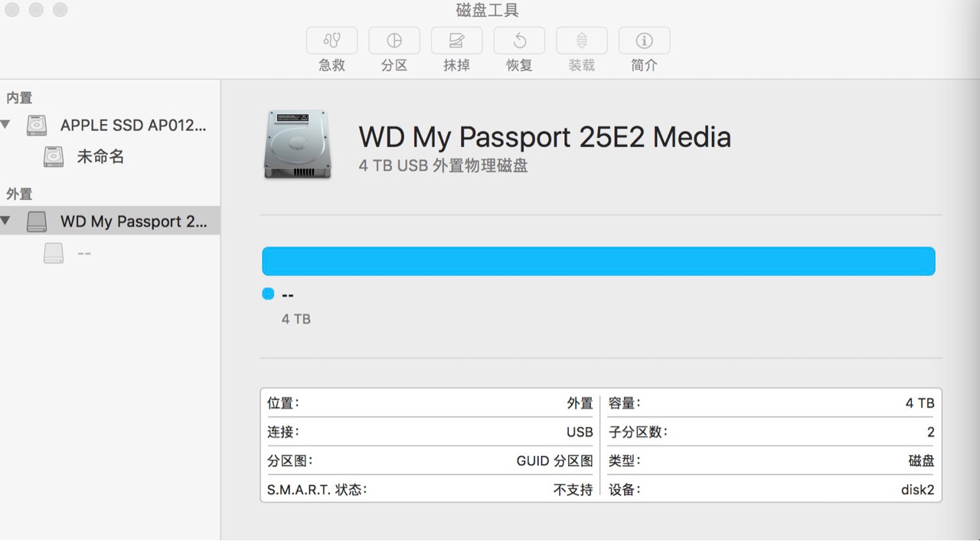Collapse the APPLE SSD disclosure triangle
The height and width of the screenshot is (541, 980).
tap(6, 124)
